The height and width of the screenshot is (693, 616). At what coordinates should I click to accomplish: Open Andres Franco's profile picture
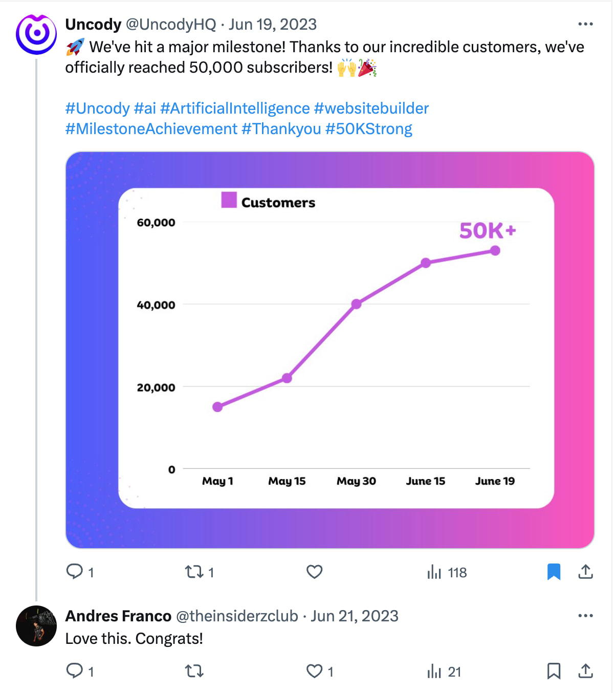(x=36, y=625)
